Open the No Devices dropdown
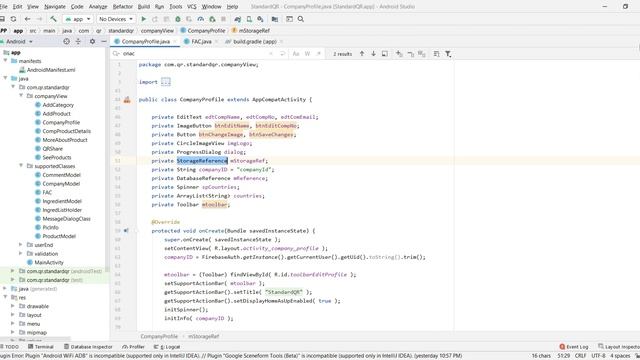The width and height of the screenshot is (640, 360). (116, 19)
